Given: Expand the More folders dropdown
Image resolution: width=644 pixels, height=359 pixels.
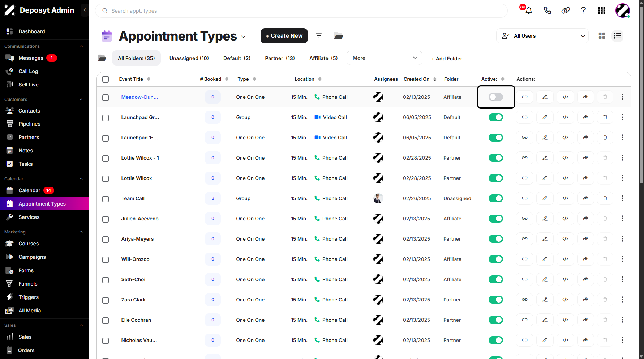Looking at the screenshot, I should pos(385,58).
